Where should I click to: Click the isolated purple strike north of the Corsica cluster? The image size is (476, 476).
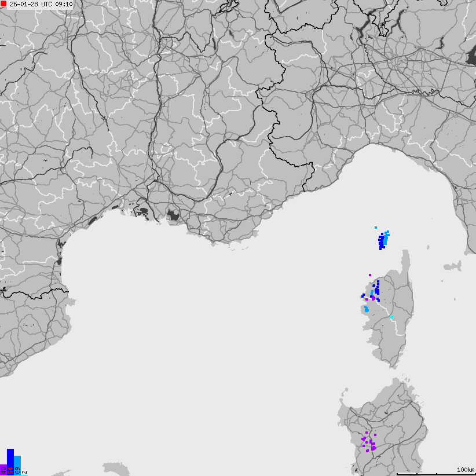[370, 274]
